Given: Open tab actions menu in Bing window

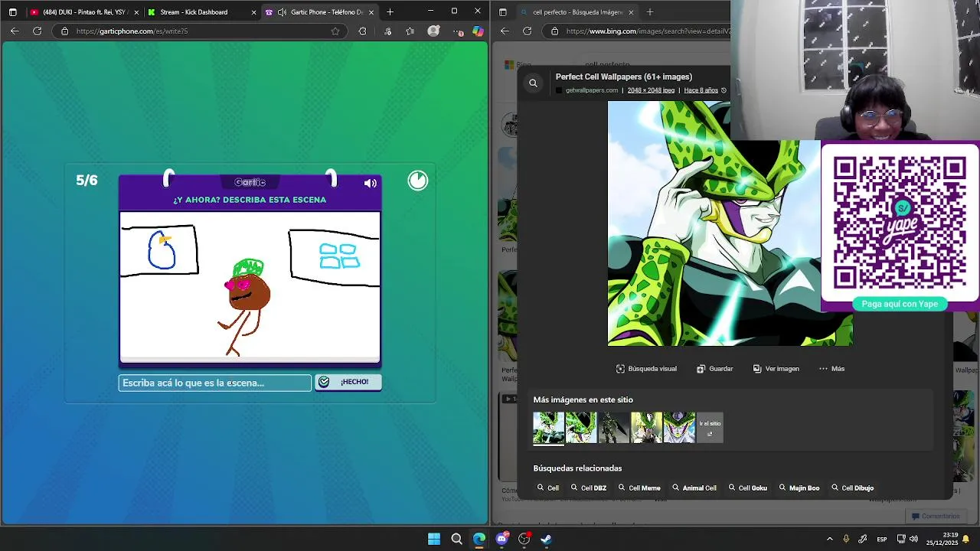Looking at the screenshot, I should (502, 12).
